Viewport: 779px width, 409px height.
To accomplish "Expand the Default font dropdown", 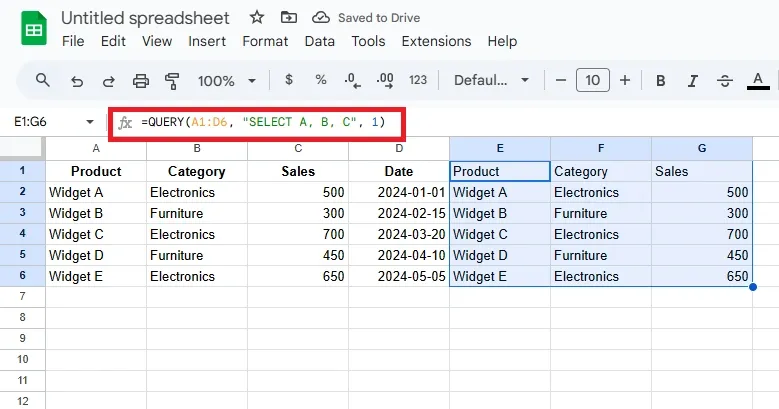I will point(491,80).
